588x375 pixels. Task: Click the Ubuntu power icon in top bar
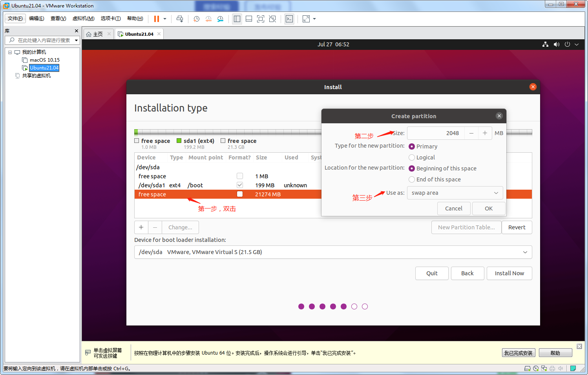(567, 44)
